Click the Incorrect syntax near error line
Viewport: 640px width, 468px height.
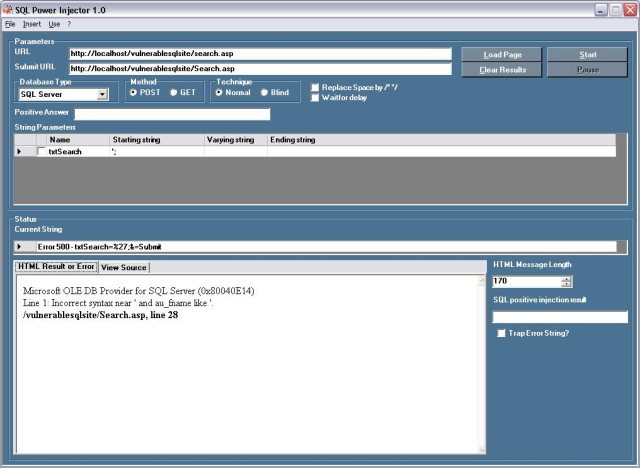click(118, 303)
